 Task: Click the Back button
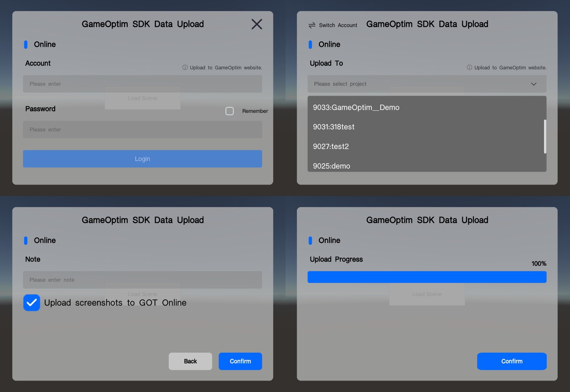click(190, 361)
